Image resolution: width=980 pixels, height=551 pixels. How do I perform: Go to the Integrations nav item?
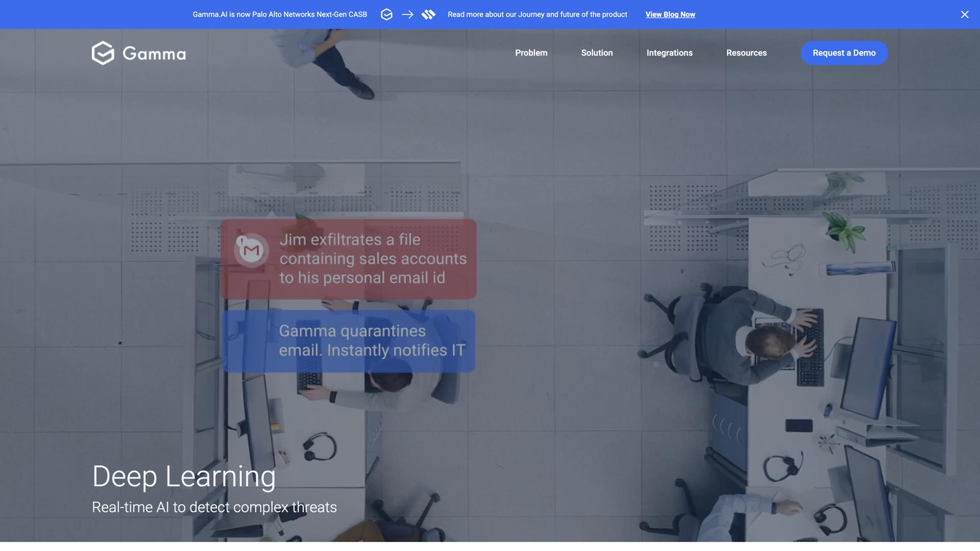coord(669,53)
